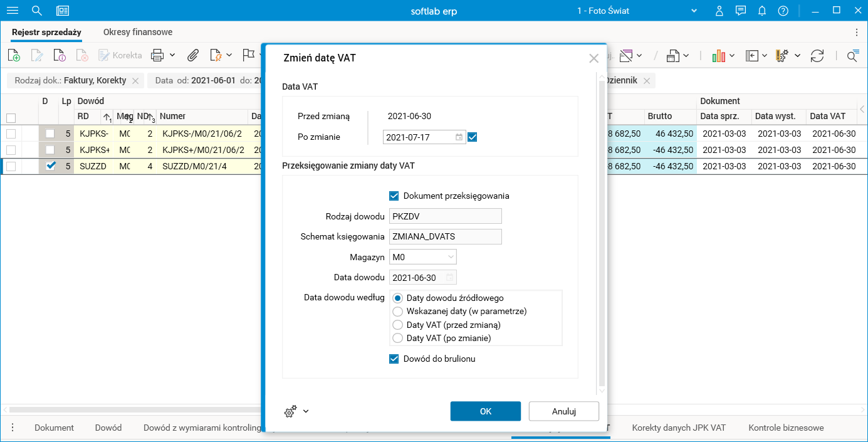Screen dimensions: 868x442
Task: Confirm the dialog with OK
Action: pos(486,411)
